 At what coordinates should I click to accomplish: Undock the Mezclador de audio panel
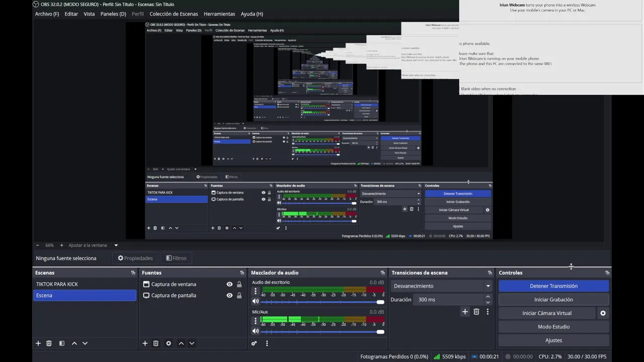382,273
